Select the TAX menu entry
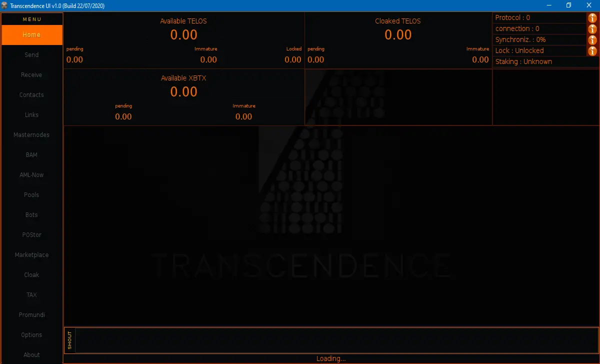Viewport: 600px width, 364px height. coord(31,295)
